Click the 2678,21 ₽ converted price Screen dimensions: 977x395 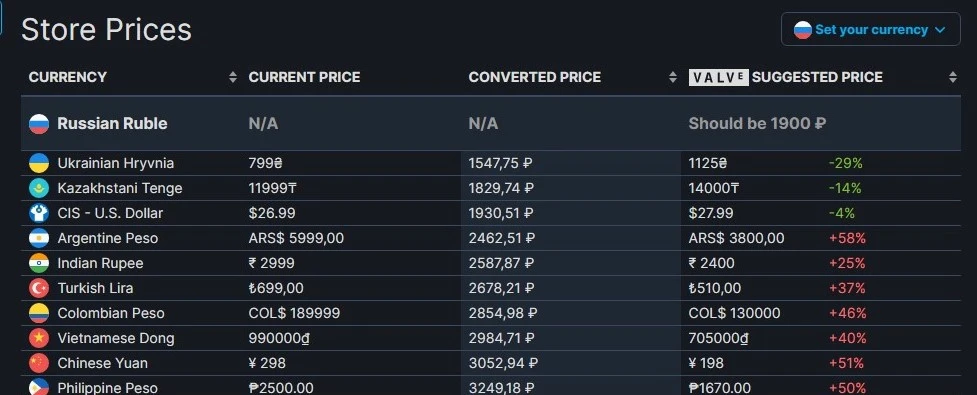[502, 288]
